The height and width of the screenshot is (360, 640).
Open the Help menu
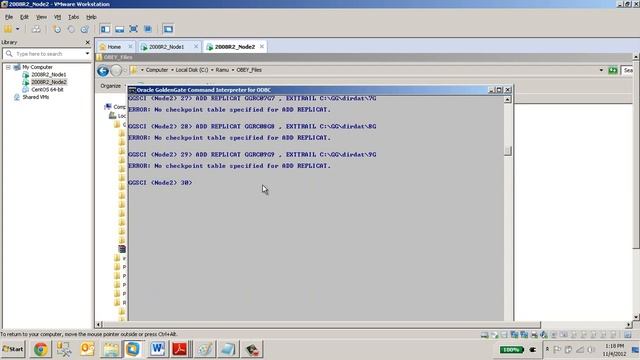click(91, 17)
